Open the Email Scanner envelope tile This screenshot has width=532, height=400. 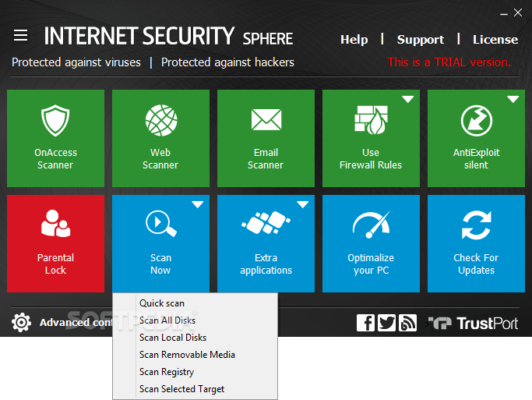tap(266, 138)
